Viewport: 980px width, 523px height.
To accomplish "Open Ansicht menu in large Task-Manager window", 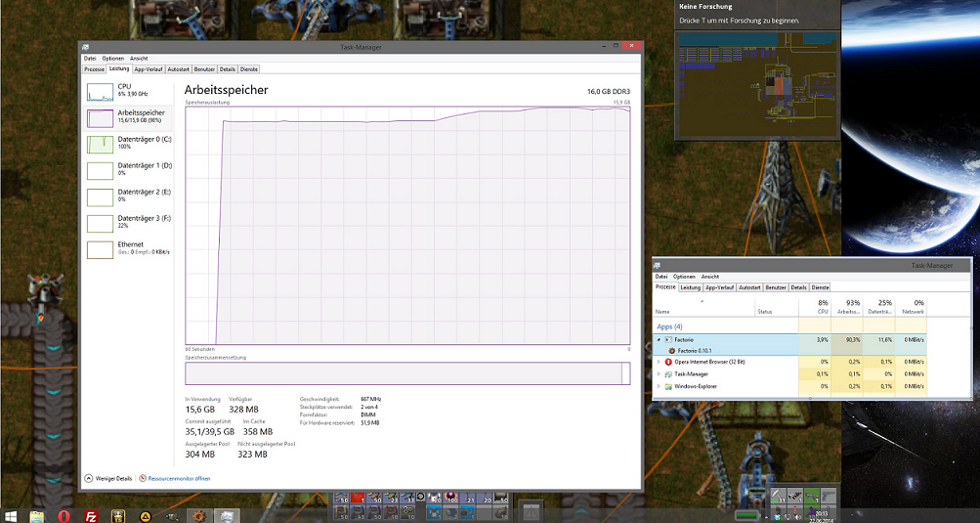I will coord(139,59).
